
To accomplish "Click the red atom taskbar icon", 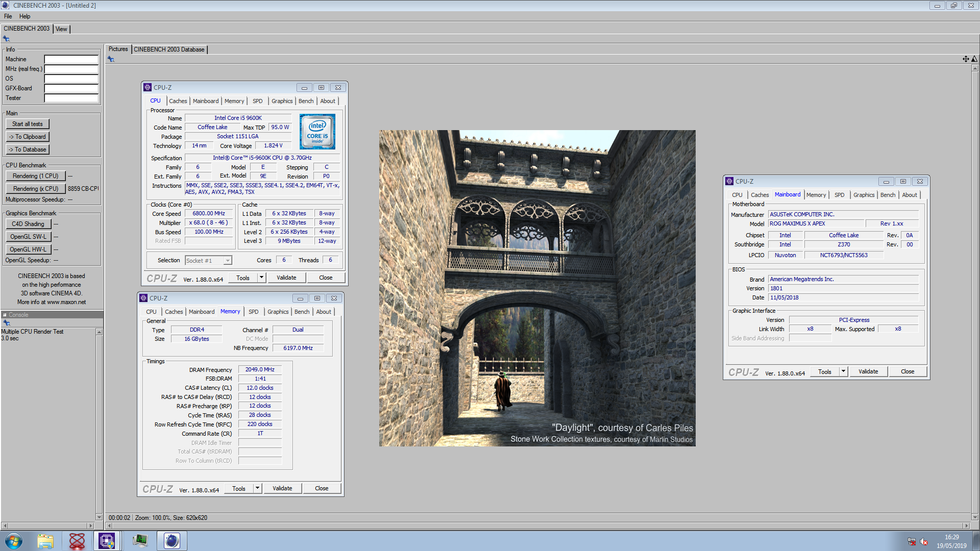I will coord(77,541).
